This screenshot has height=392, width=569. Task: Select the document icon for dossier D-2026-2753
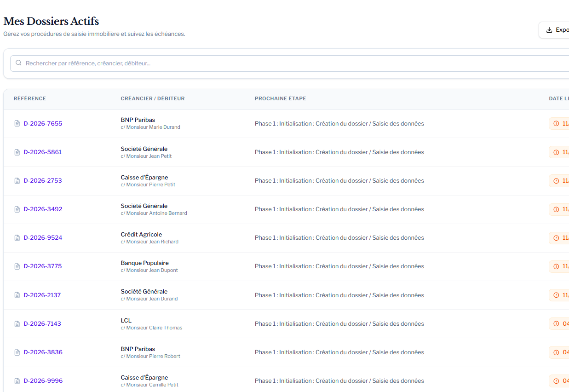coord(17,180)
